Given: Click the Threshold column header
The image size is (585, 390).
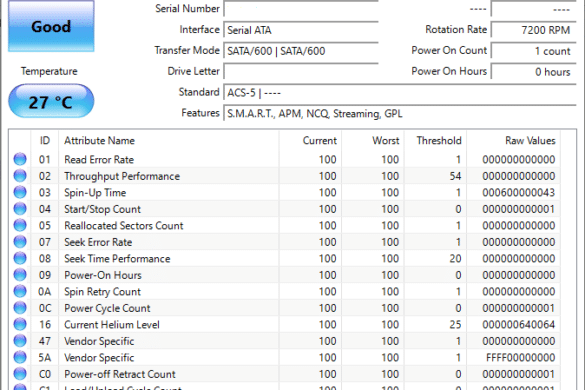Looking at the screenshot, I should [435, 141].
